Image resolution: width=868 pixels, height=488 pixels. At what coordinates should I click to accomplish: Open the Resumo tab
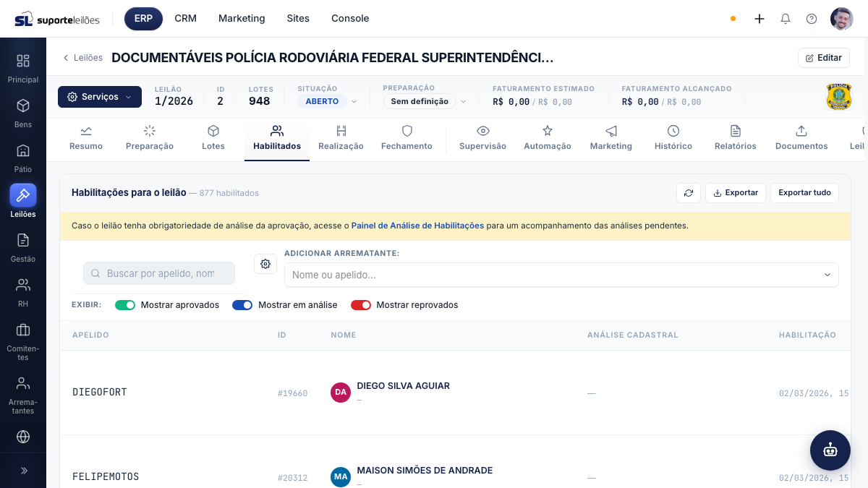[86, 139]
